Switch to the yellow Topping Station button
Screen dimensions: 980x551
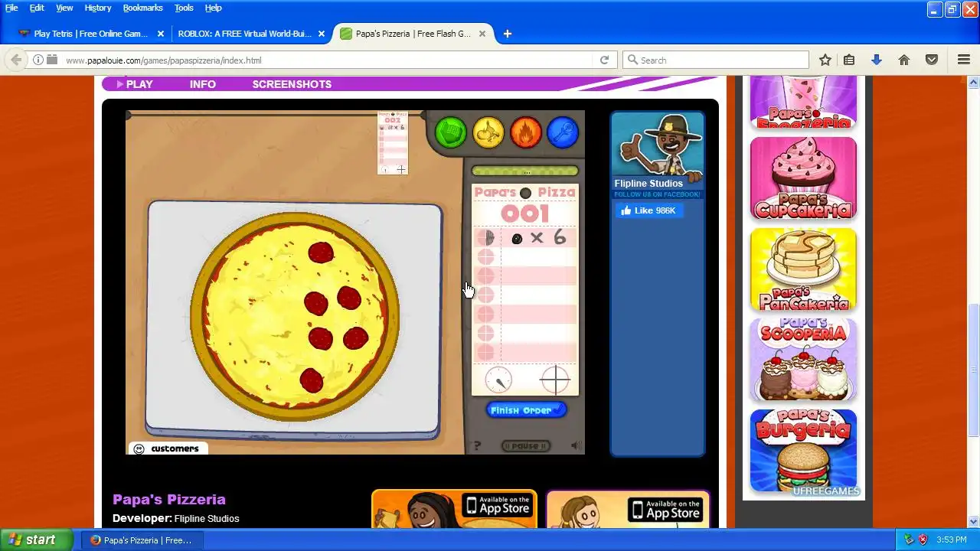(488, 132)
